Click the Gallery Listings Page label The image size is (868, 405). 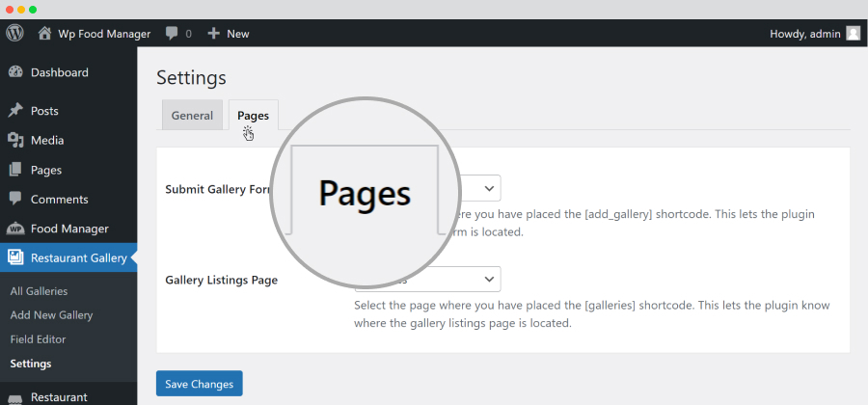[222, 280]
